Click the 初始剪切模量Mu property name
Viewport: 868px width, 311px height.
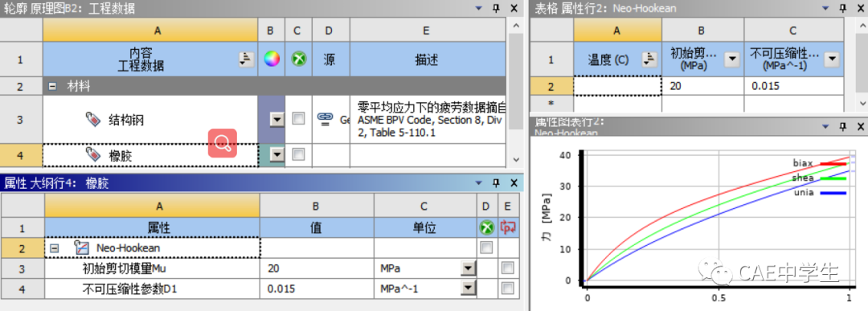124,268
